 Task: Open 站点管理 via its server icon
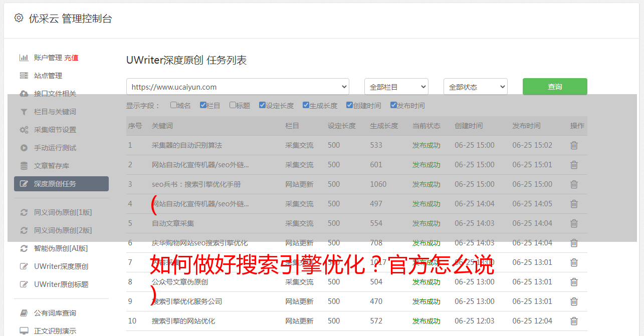pos(24,76)
